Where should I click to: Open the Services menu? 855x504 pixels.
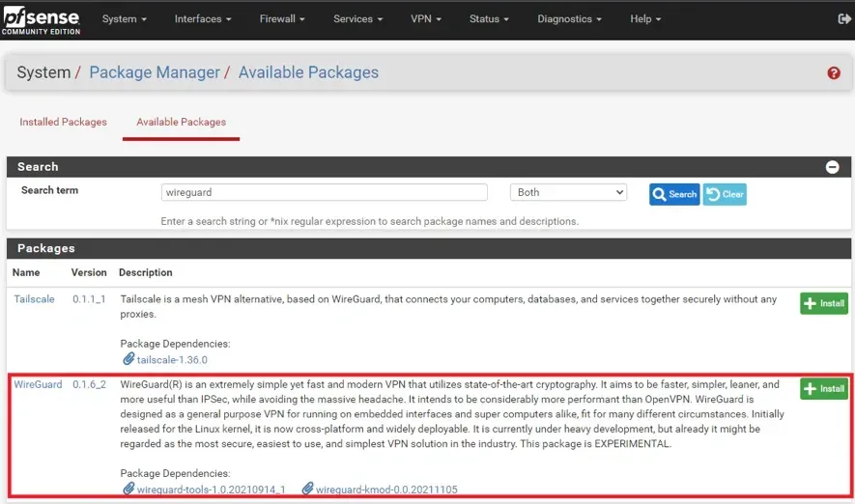tap(357, 19)
